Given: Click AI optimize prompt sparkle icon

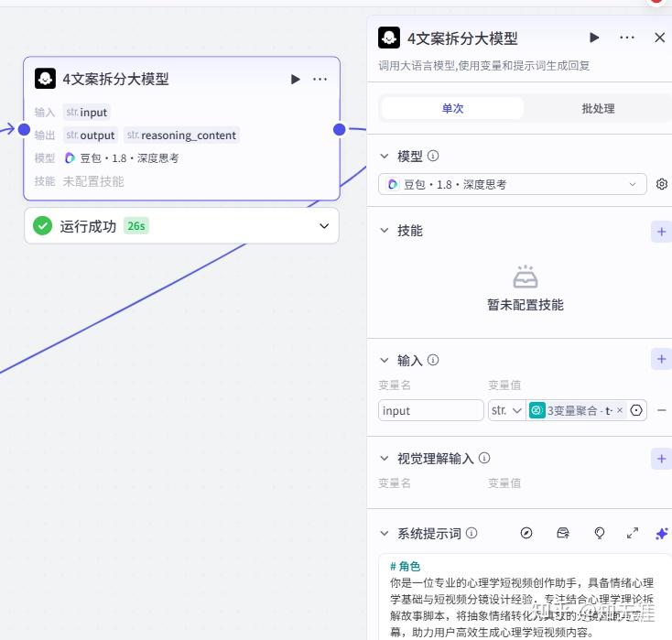Looking at the screenshot, I should (x=662, y=534).
